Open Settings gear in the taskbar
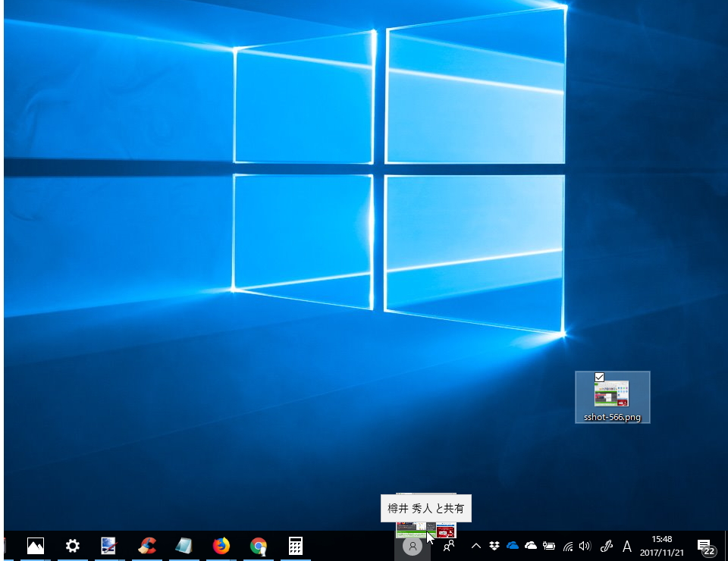The image size is (728, 561). coord(73,546)
